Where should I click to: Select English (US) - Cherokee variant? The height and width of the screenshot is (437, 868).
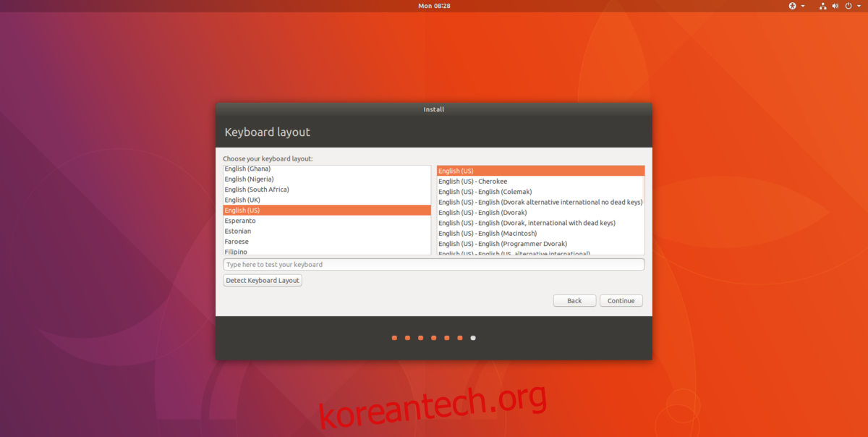click(x=473, y=182)
